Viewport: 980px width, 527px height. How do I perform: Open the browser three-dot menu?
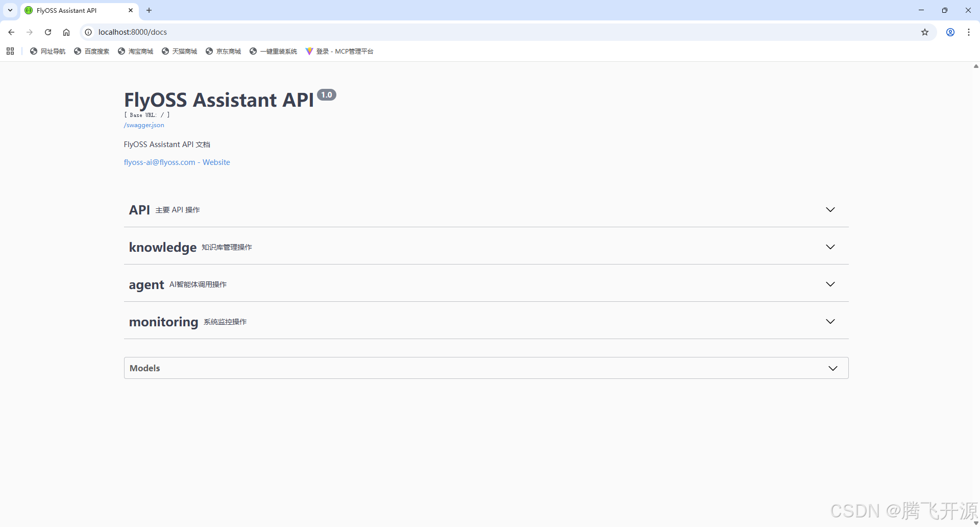969,32
